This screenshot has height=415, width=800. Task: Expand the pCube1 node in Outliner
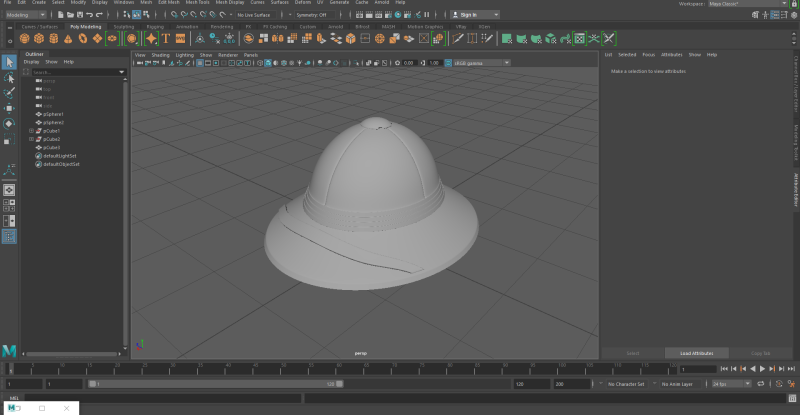32,131
